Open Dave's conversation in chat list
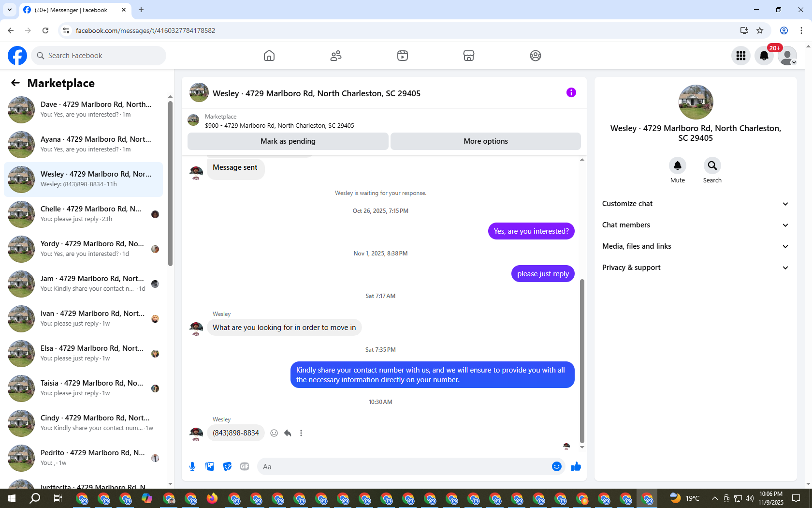Viewport: 812px width, 508px height. pyautogui.click(x=83, y=110)
